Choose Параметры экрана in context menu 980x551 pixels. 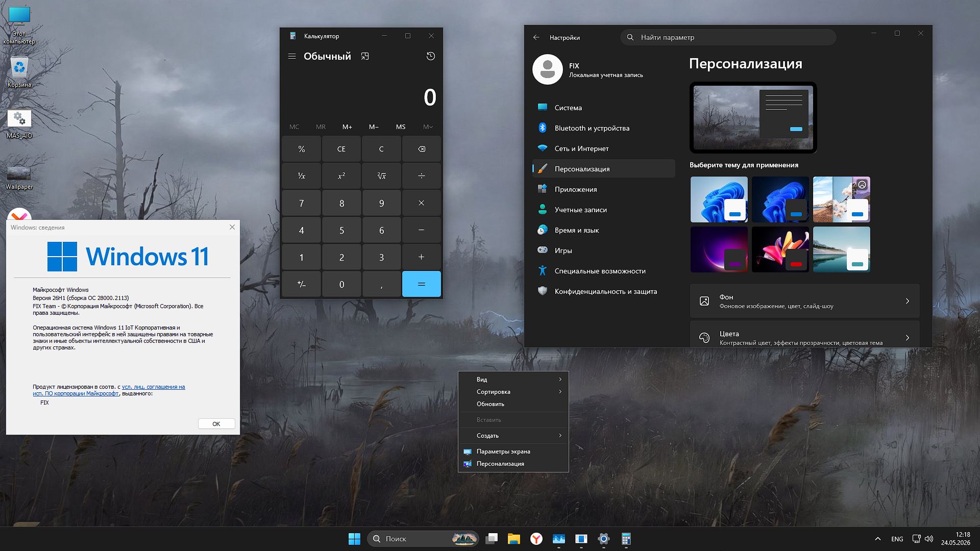point(513,452)
